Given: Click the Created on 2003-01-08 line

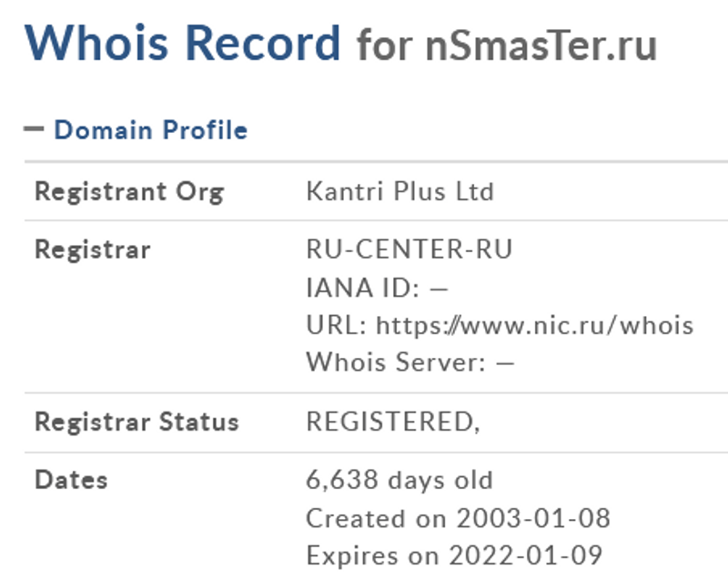Looking at the screenshot, I should 458,518.
